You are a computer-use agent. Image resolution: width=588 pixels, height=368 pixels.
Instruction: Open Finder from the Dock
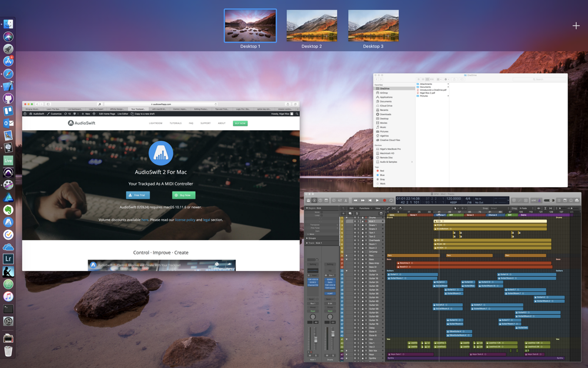click(8, 24)
